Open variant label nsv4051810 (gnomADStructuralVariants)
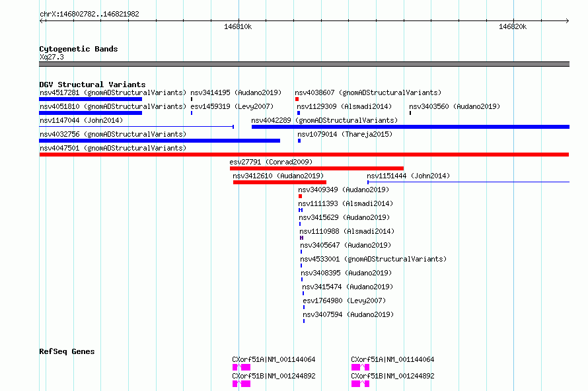Viewport: 588px width, 391px height. pyautogui.click(x=113, y=106)
